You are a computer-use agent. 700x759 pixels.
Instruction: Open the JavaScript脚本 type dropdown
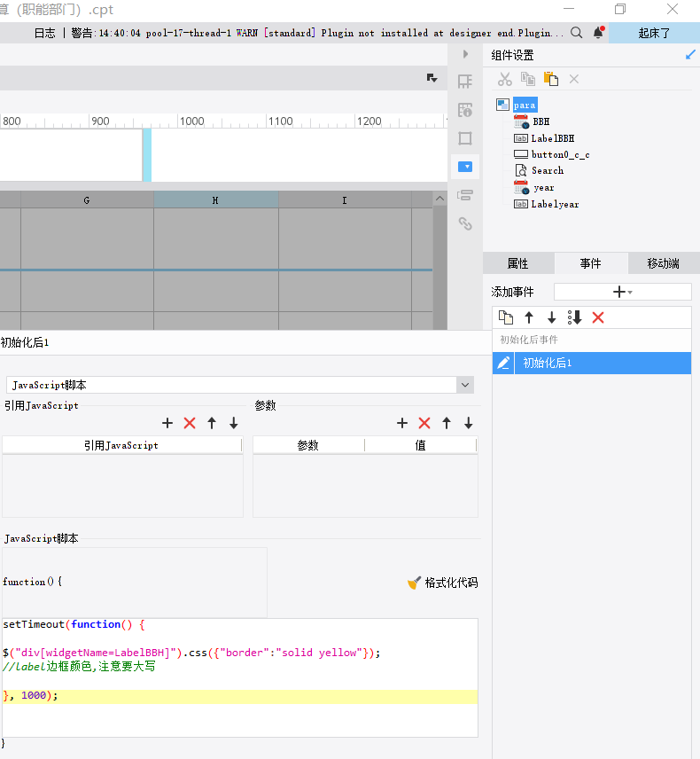(x=465, y=386)
